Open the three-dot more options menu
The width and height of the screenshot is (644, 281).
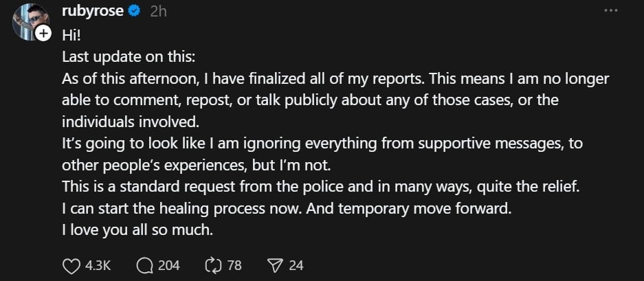[610, 11]
